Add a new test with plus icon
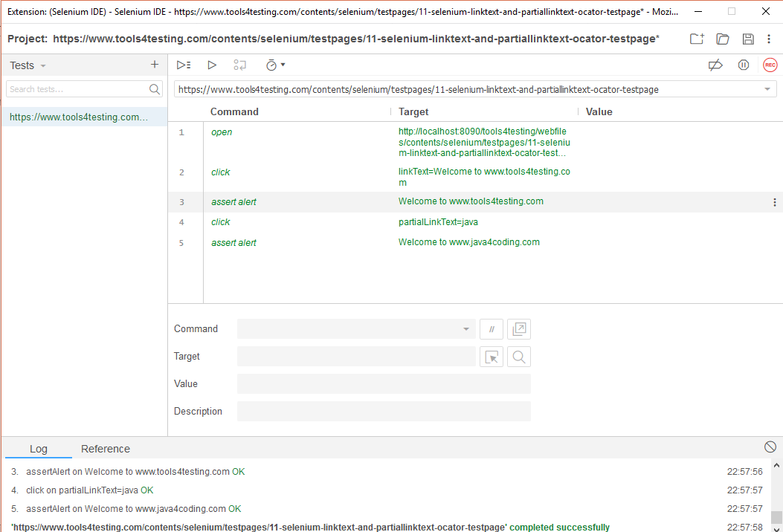The width and height of the screenshot is (783, 532). tap(155, 65)
